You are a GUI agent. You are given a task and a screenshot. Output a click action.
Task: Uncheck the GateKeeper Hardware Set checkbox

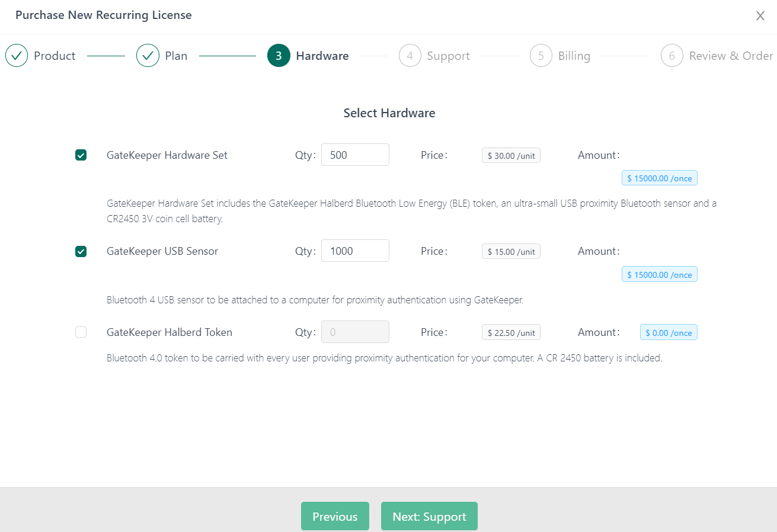pyautogui.click(x=81, y=155)
